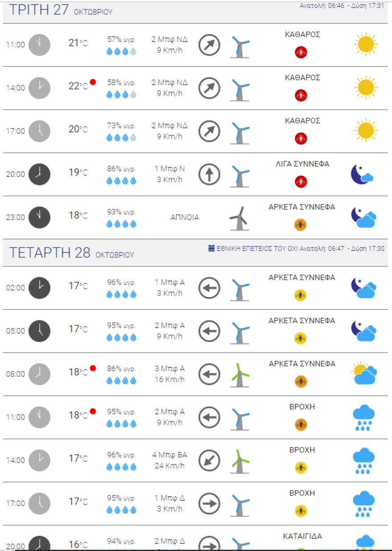Click the rain cloud icon at Wednesday 11:00

[x=363, y=418]
